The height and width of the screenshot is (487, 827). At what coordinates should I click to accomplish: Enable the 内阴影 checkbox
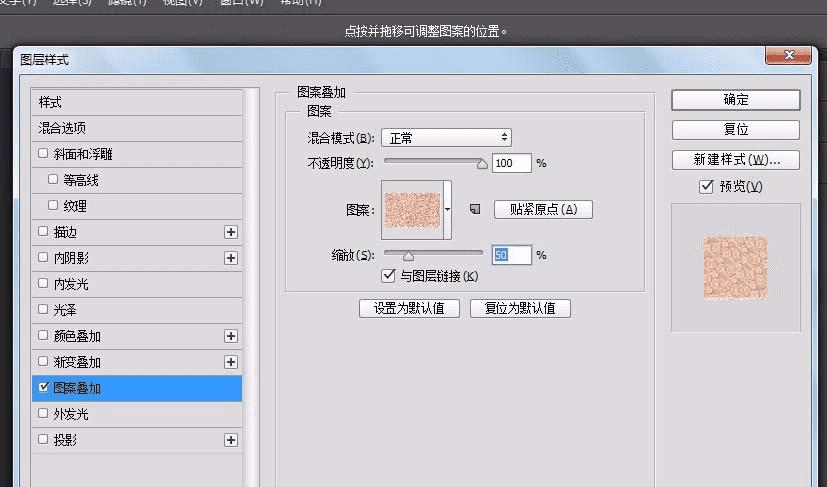[x=43, y=257]
